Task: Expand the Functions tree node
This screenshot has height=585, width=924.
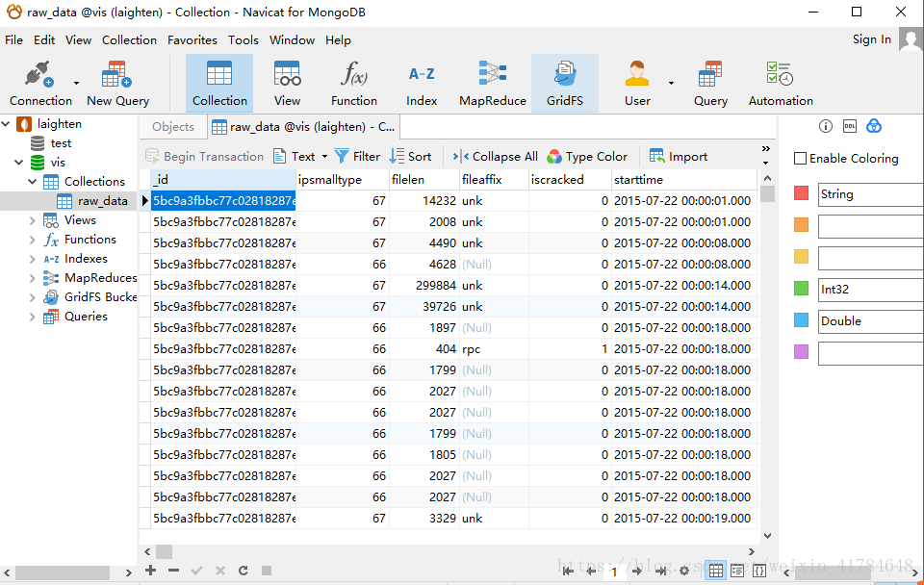Action: click(33, 240)
